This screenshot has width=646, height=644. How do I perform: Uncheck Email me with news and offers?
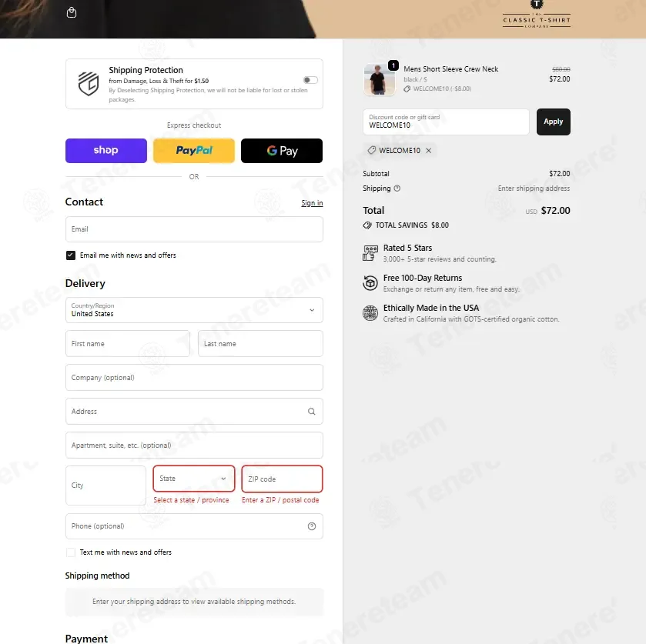point(70,255)
